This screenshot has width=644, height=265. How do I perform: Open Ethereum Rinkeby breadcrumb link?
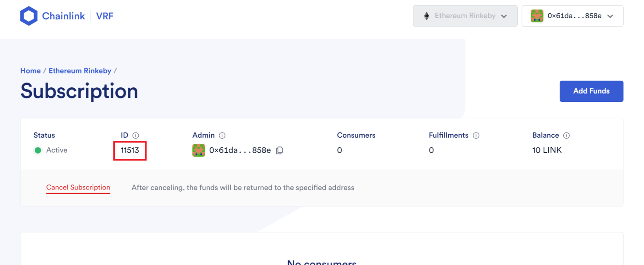(x=80, y=71)
